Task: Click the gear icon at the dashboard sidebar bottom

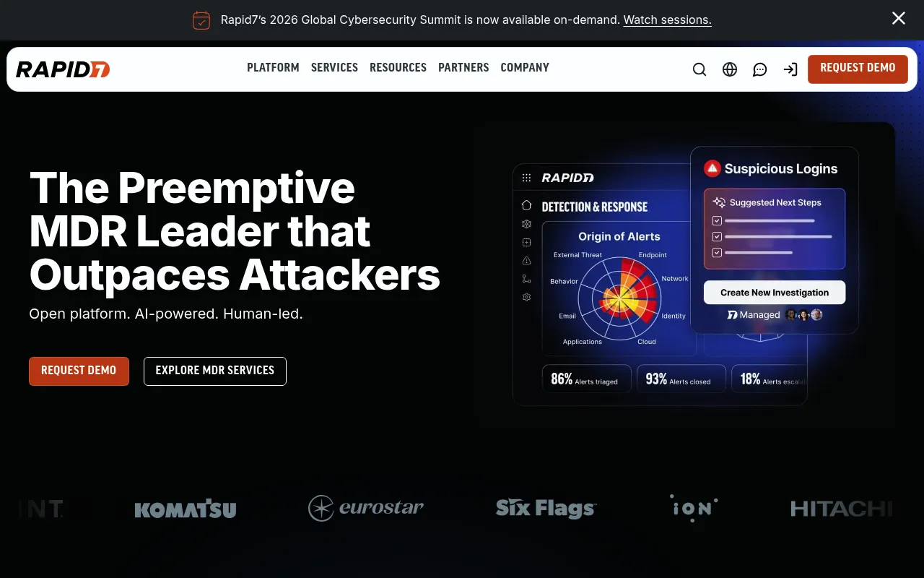Action: [x=526, y=297]
